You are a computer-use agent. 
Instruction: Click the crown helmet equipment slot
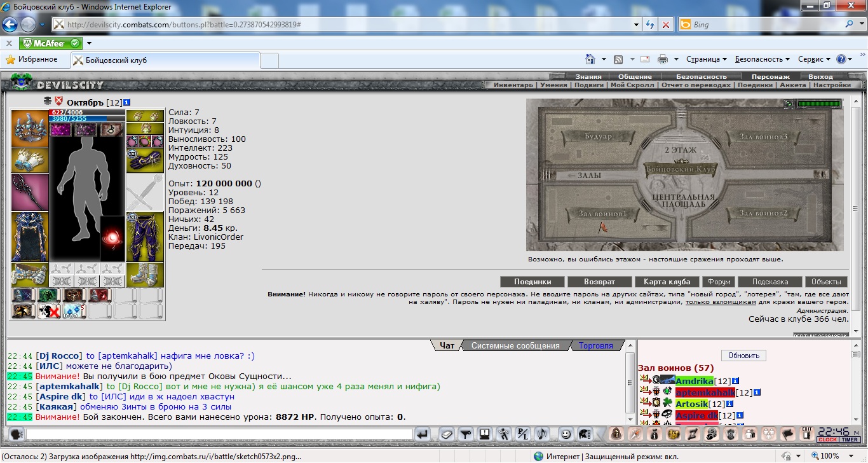point(30,128)
